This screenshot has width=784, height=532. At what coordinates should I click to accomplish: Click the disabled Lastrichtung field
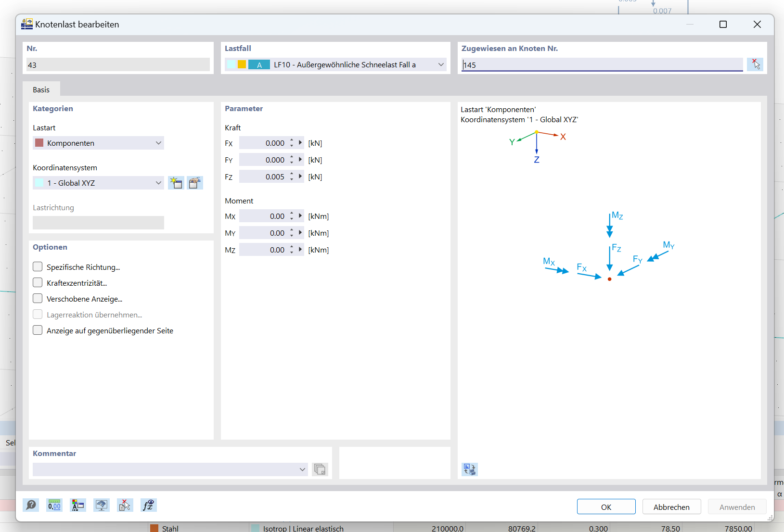[98, 223]
